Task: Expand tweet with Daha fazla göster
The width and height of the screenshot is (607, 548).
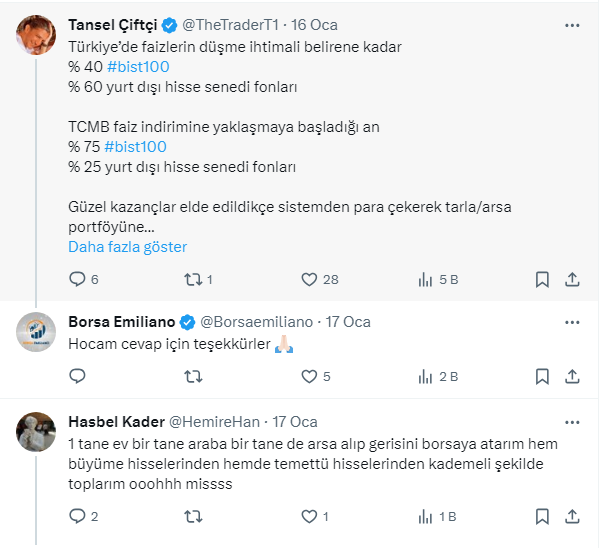Action: (x=127, y=247)
